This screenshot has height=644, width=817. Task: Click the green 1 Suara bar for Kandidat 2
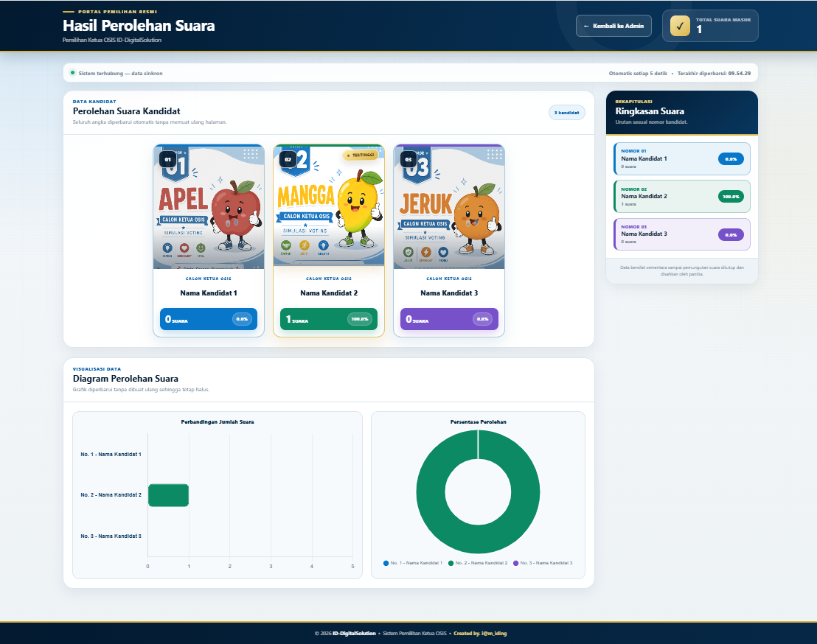pos(329,319)
